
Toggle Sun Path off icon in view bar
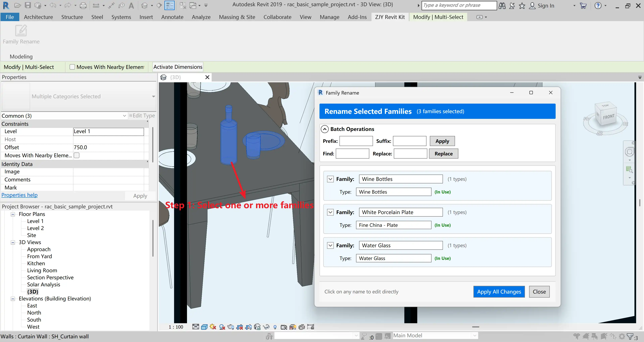(x=213, y=327)
